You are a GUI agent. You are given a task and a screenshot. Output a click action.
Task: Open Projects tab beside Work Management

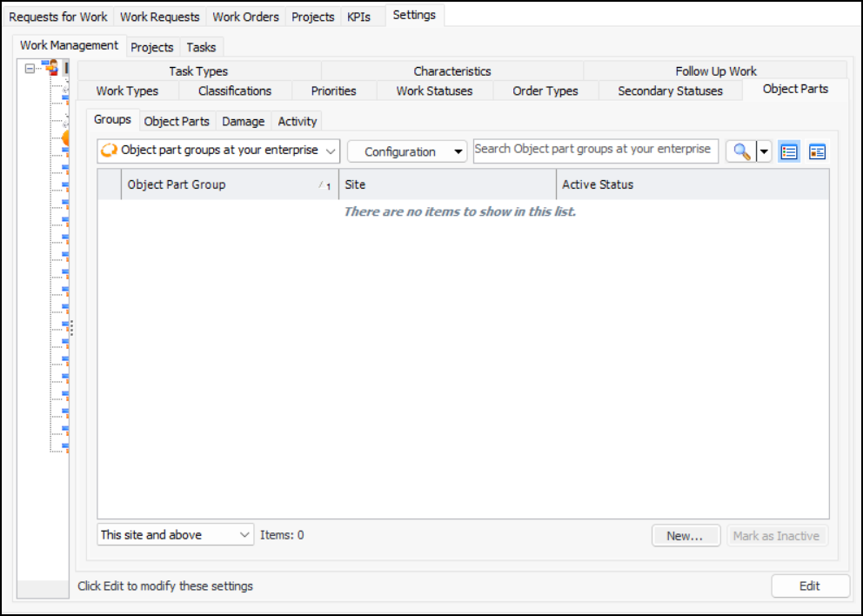pyautogui.click(x=152, y=47)
